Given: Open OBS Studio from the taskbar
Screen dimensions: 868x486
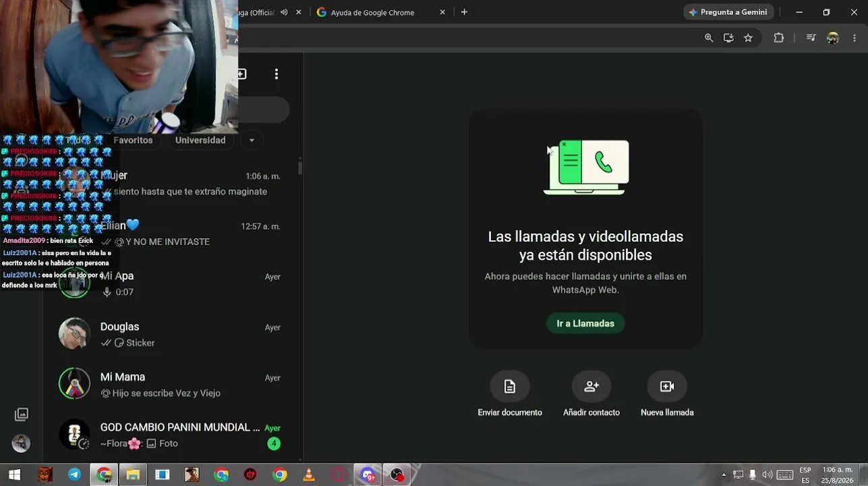Looking at the screenshot, I should (397, 475).
